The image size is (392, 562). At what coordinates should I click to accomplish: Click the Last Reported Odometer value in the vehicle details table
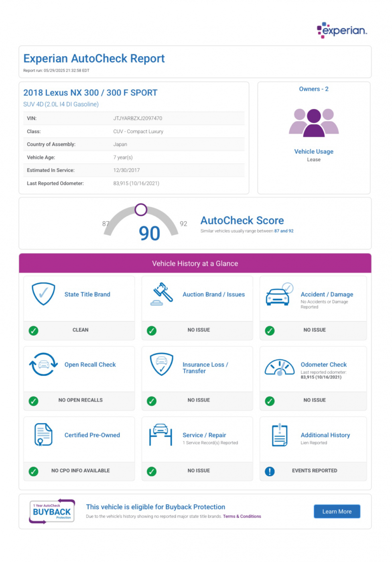click(136, 183)
